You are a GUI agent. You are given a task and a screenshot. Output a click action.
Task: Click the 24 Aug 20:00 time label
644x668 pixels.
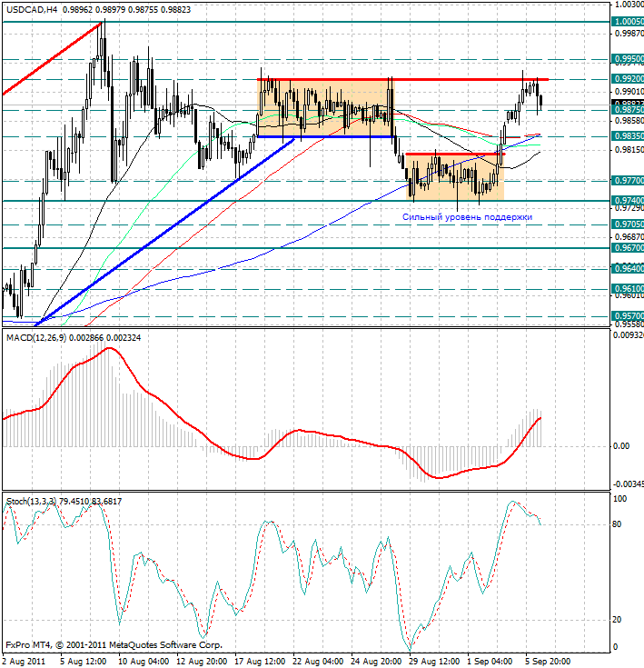tap(376, 662)
